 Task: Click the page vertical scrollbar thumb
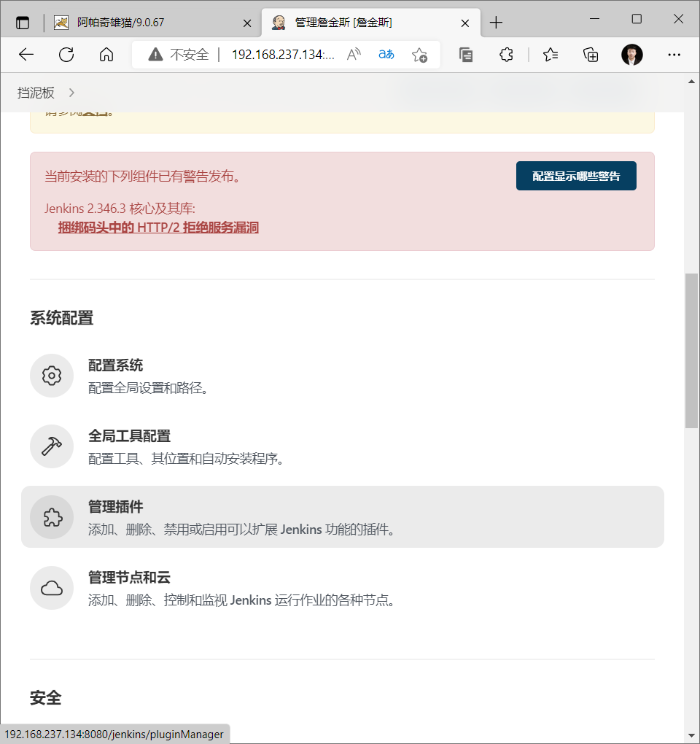click(x=691, y=351)
